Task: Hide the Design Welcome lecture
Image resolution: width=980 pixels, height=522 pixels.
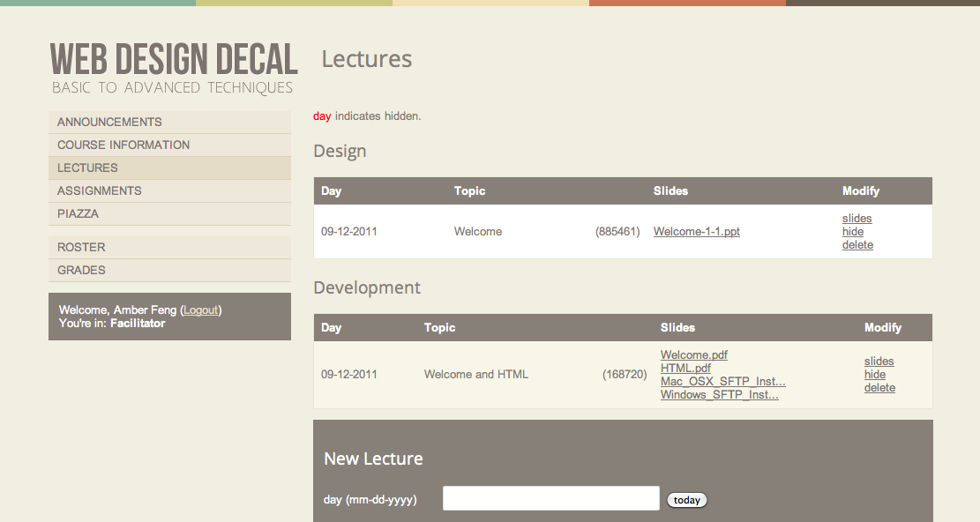Action: (x=852, y=232)
